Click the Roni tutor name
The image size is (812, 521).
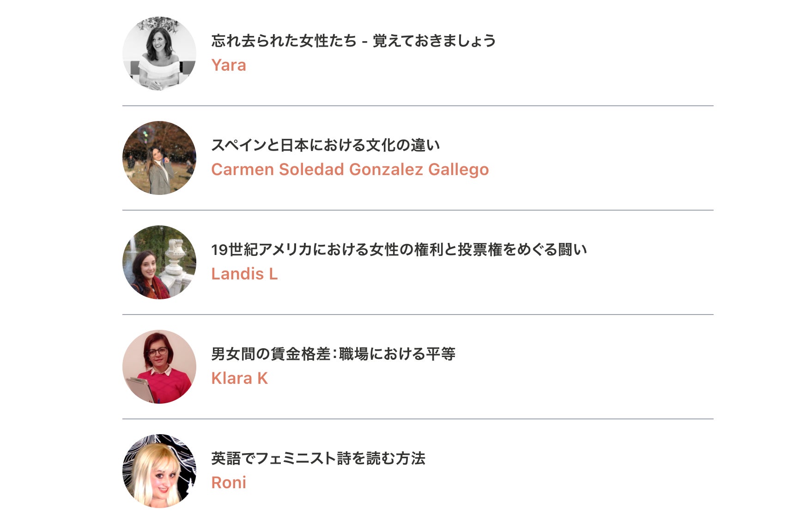[x=229, y=483]
